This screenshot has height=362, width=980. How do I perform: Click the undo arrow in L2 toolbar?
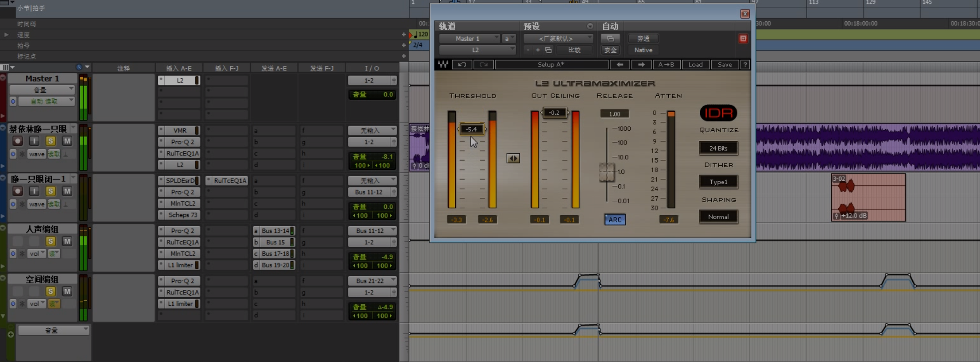point(462,65)
